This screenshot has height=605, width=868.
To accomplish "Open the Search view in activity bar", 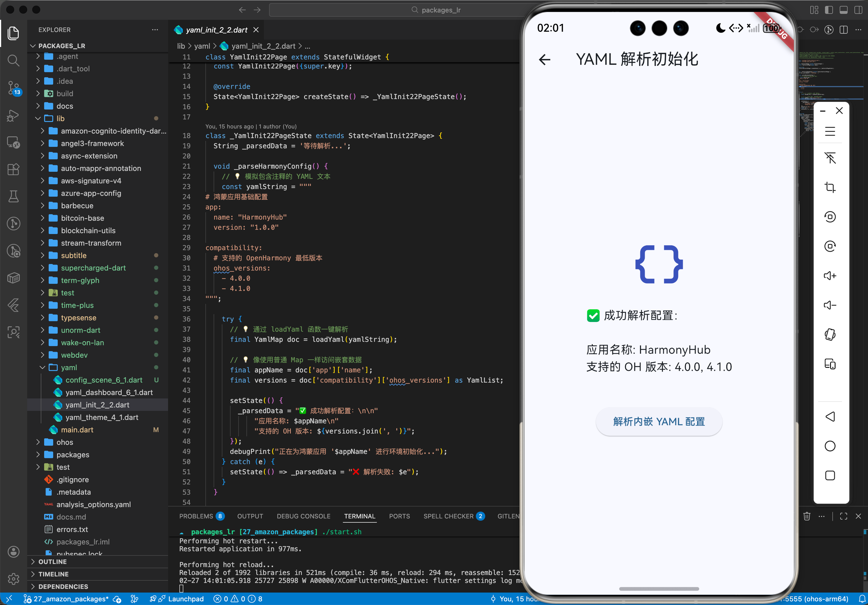I will pos(13,61).
